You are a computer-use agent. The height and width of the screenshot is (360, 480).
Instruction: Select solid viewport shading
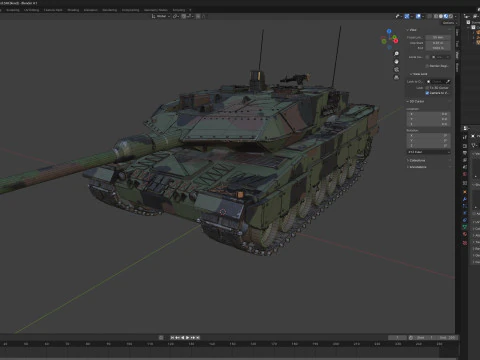point(441,16)
